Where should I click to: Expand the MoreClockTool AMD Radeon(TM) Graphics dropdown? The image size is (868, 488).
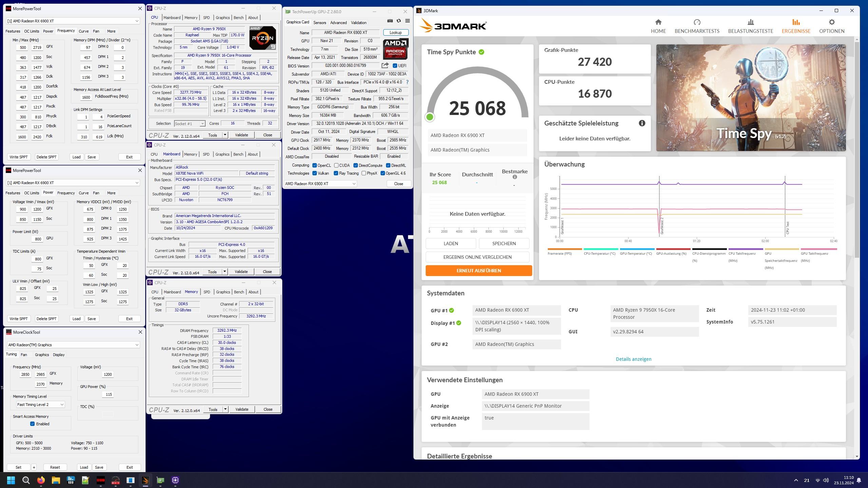coord(137,345)
